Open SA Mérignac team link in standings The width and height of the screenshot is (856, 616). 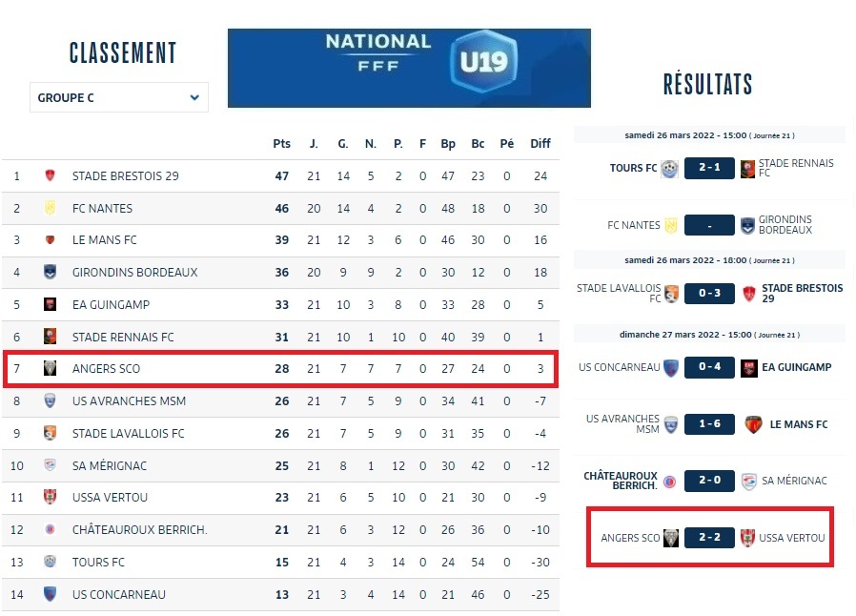click(x=110, y=465)
